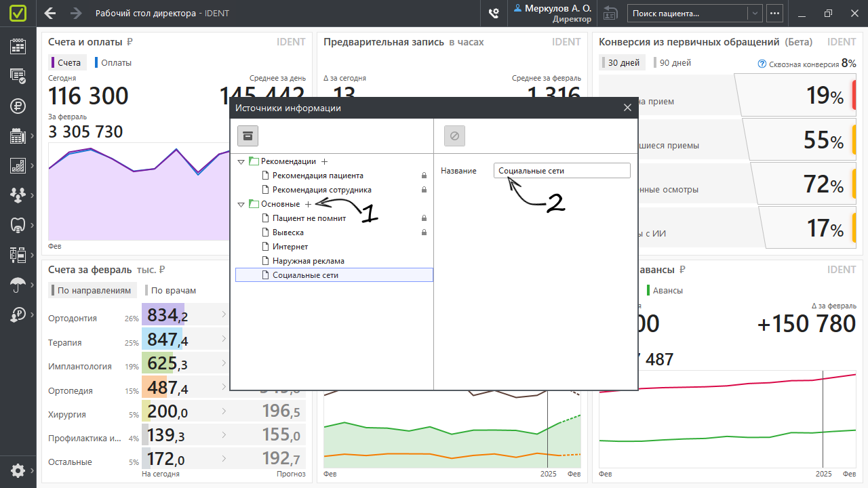Image resolution: width=868 pixels, height=488 pixels.
Task: Open the person with ruble icon
Action: tap(18, 314)
